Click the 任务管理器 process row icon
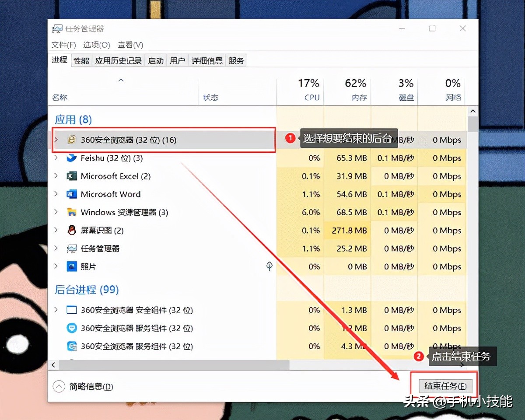Screen dimensions: 525x420 [71, 248]
